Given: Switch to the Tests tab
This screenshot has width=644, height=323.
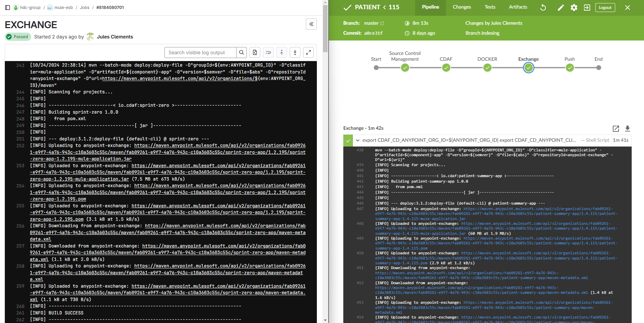Looking at the screenshot, I should tap(490, 7).
